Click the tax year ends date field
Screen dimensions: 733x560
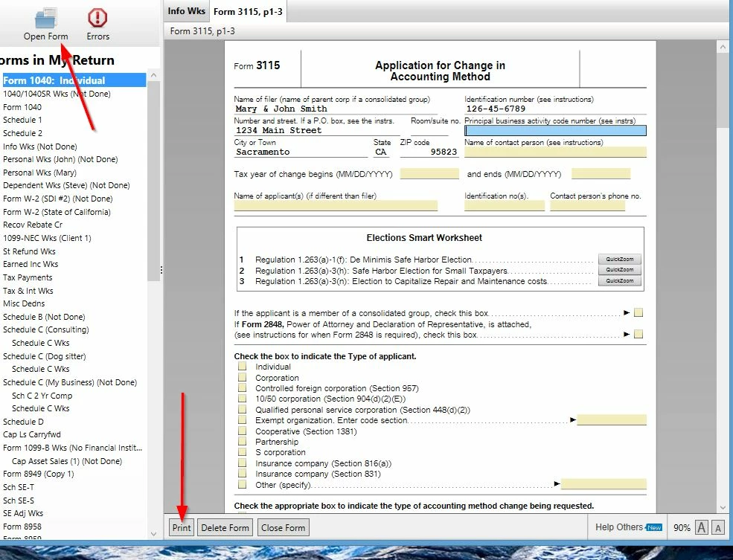[601, 173]
